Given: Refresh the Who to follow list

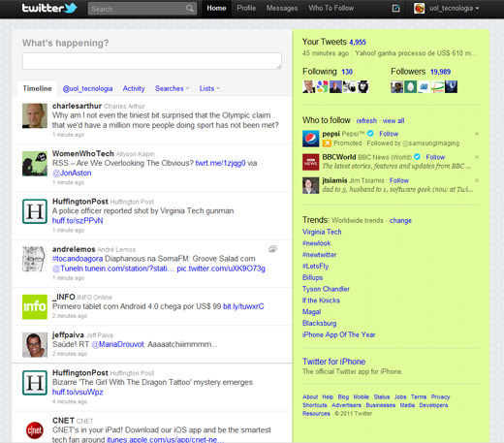Looking at the screenshot, I should tap(366, 121).
